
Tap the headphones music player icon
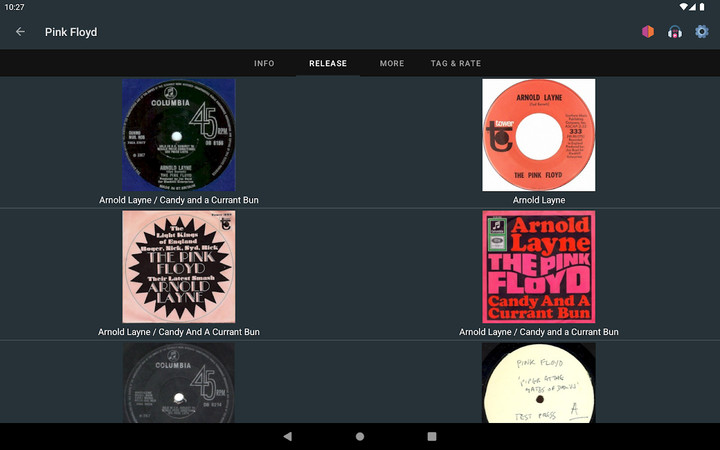click(x=675, y=32)
